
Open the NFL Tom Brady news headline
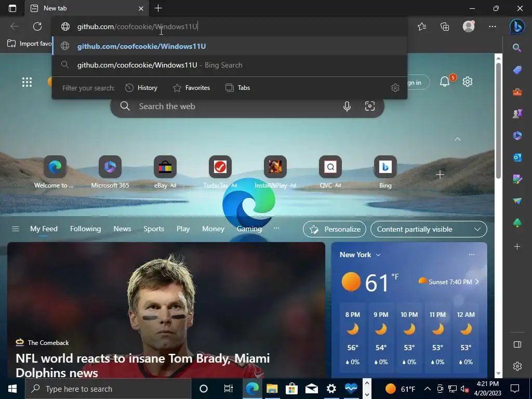pos(143,365)
